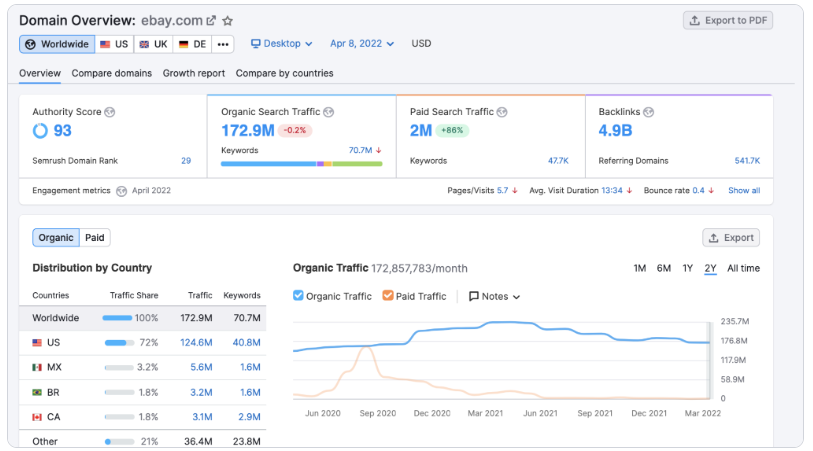
Task: Open the Desktop device dropdown
Action: pyautogui.click(x=282, y=44)
